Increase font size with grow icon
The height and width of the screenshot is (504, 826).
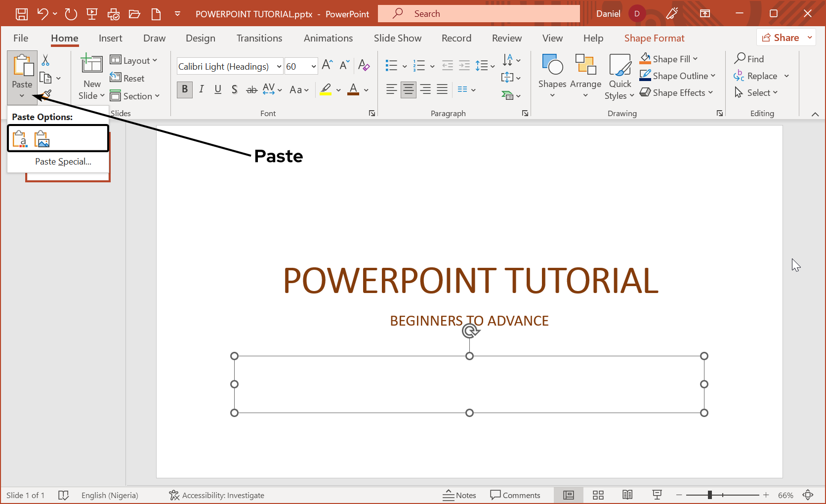(x=327, y=65)
